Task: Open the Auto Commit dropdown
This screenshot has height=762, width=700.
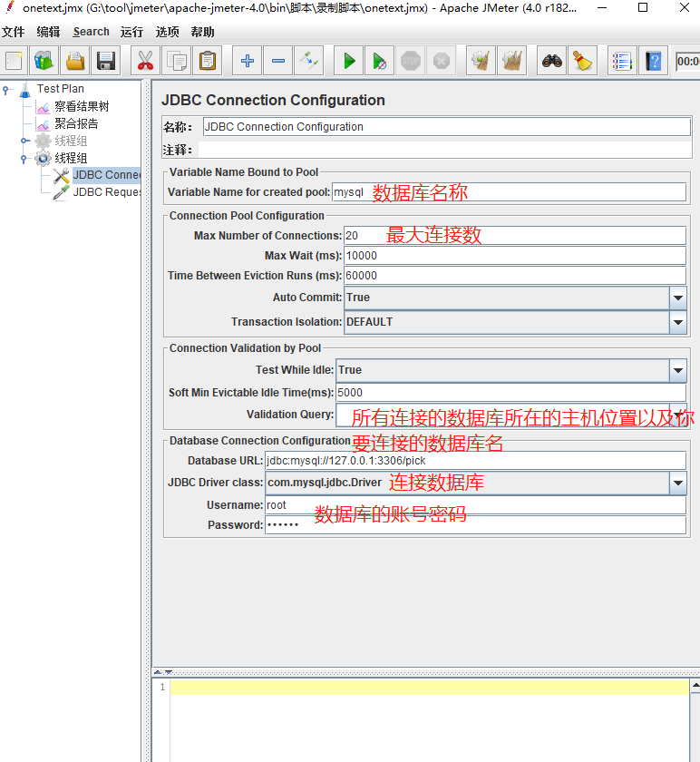Action: (x=677, y=298)
